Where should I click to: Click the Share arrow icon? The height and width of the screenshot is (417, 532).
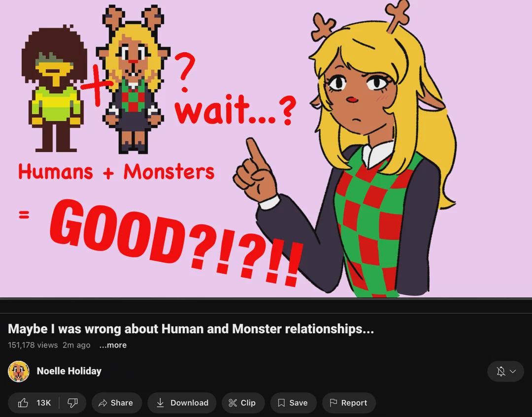(102, 403)
